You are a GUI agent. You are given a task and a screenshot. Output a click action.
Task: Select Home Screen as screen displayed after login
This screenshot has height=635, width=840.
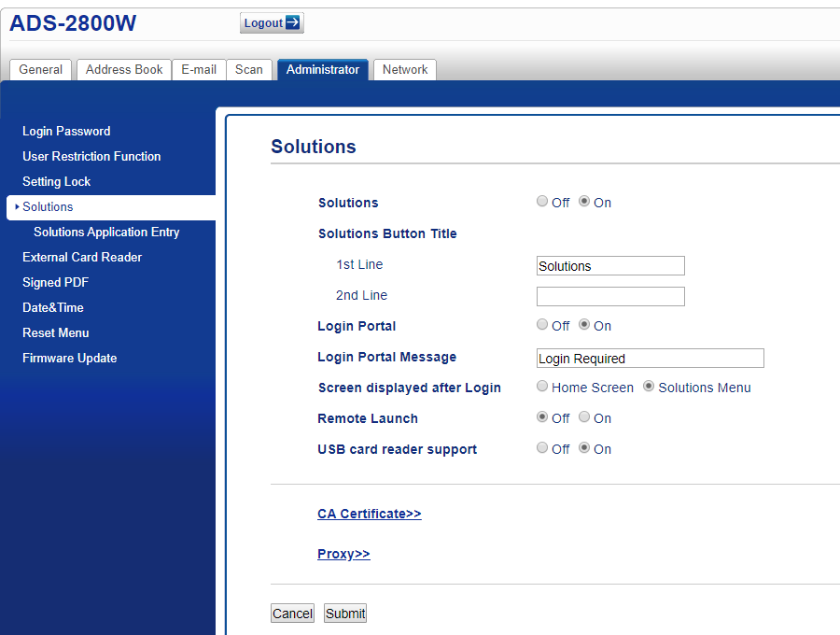click(542, 386)
